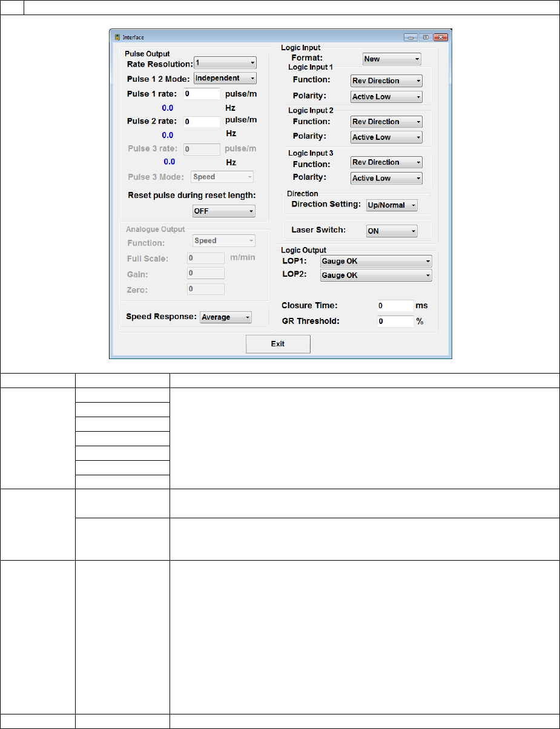This screenshot has width=560, height=729.
Task: Click the Direction Setting label
Action: (x=327, y=205)
